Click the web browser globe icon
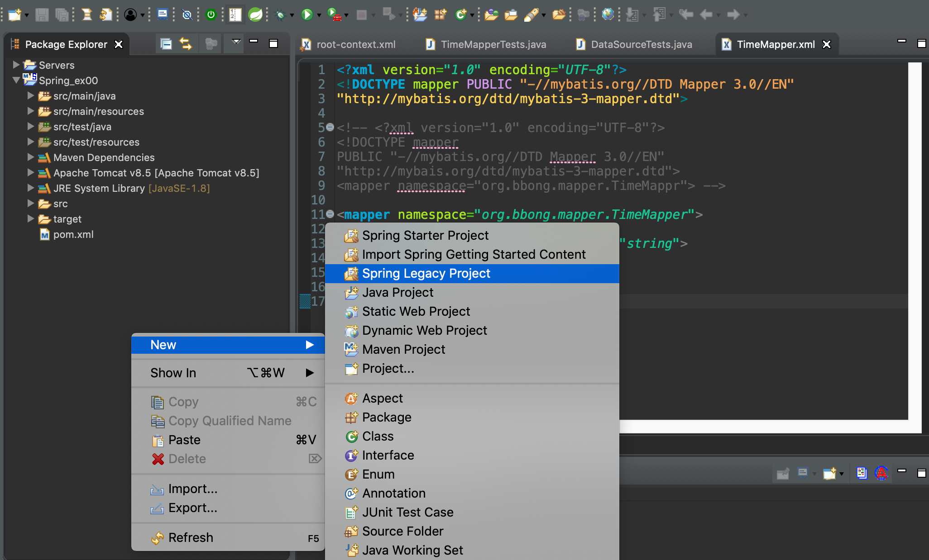The width and height of the screenshot is (929, 560). 608,14
